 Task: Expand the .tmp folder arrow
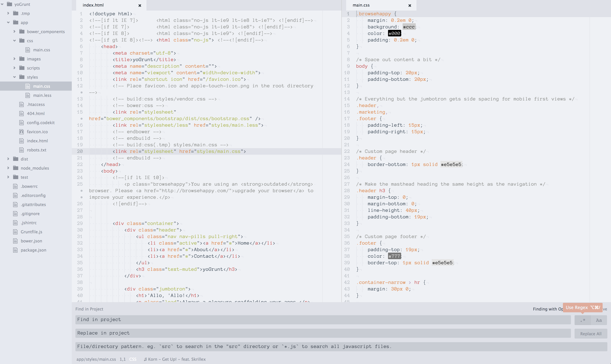(8, 13)
